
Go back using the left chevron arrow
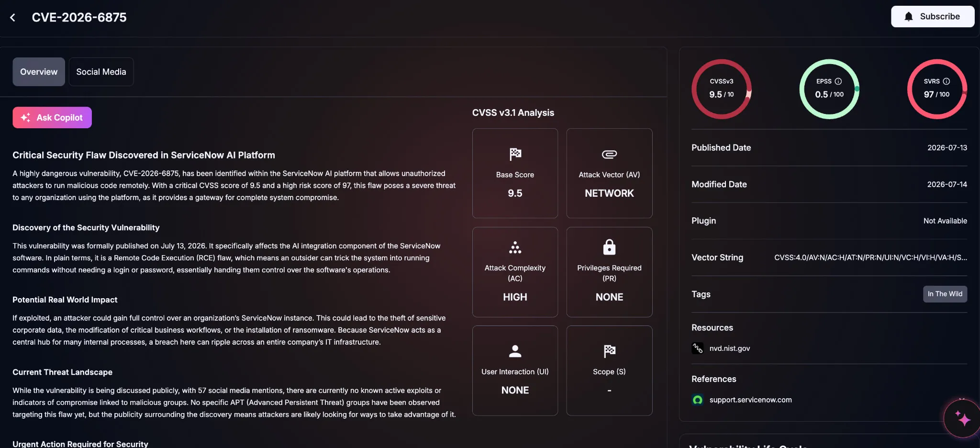pos(13,18)
